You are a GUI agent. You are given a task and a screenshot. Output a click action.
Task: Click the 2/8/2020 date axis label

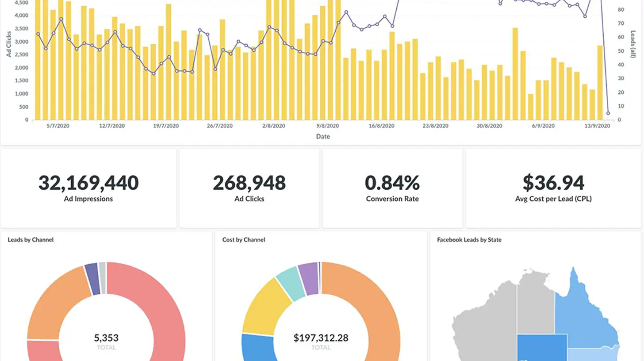(274, 126)
